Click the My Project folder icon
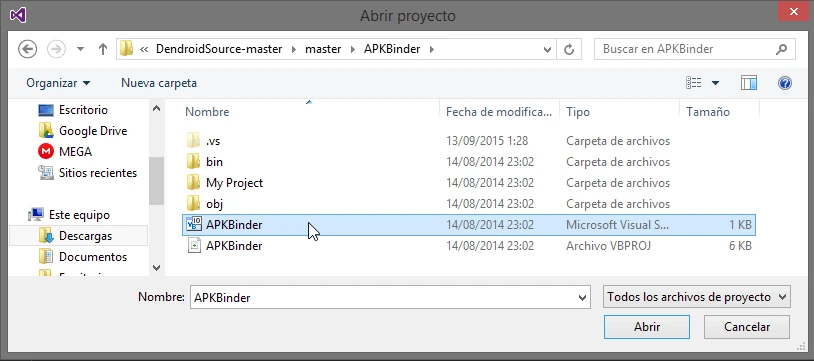 coord(193,182)
